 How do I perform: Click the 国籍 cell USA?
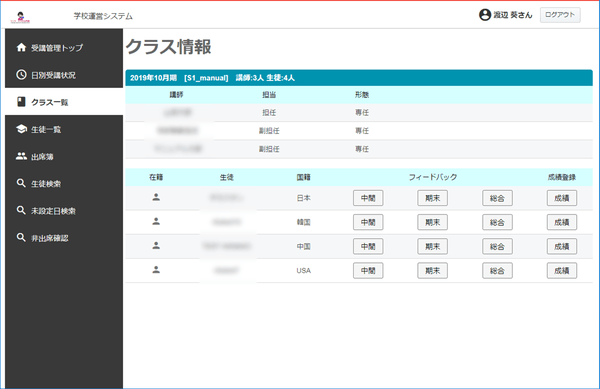pyautogui.click(x=303, y=270)
